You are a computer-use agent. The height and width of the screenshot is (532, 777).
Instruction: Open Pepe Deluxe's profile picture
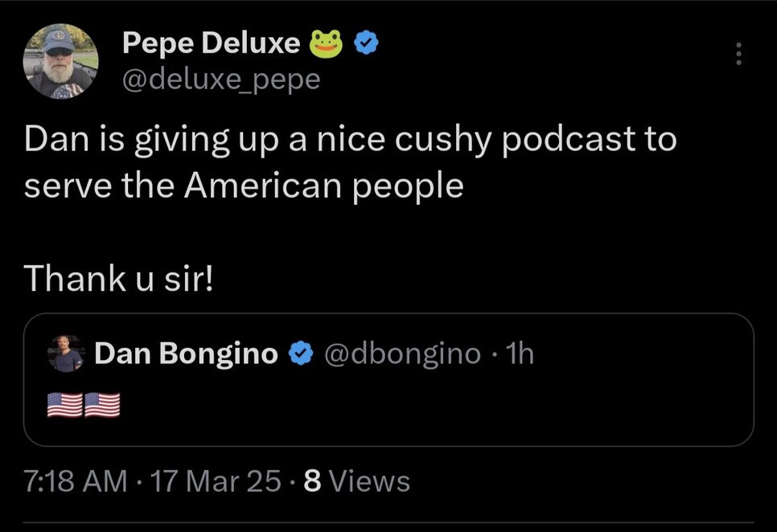tap(60, 63)
